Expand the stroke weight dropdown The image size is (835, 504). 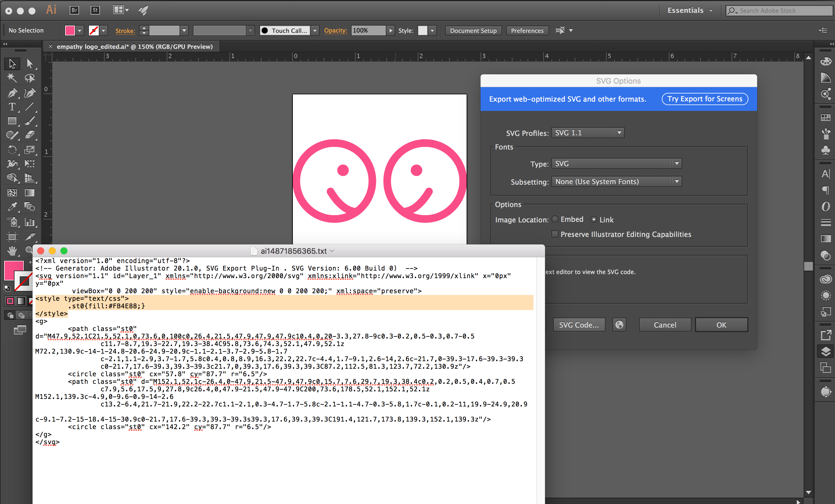coord(184,30)
